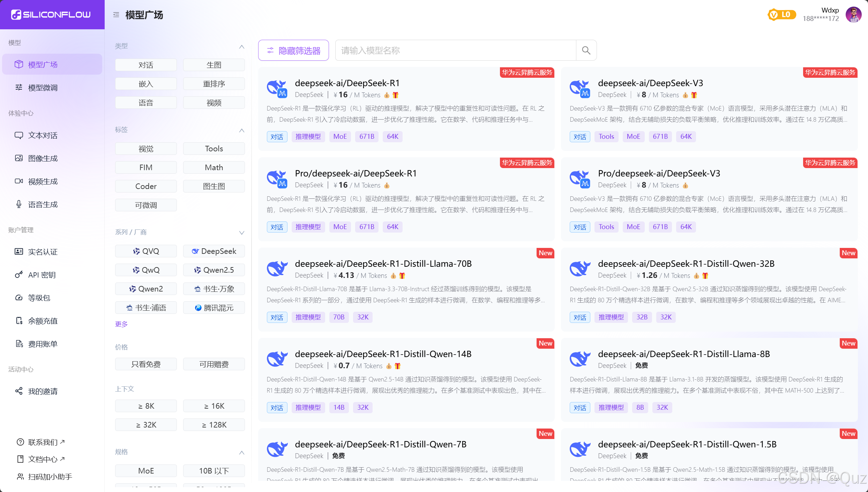
Task: Expand the 系列 / 厂商 section chevron
Action: pyautogui.click(x=241, y=233)
